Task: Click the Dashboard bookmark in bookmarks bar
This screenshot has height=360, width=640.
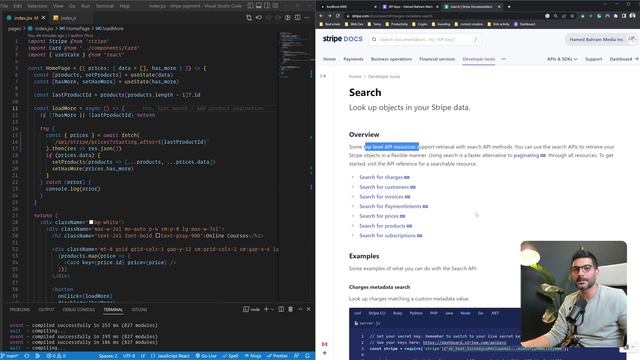Action: pos(524,24)
